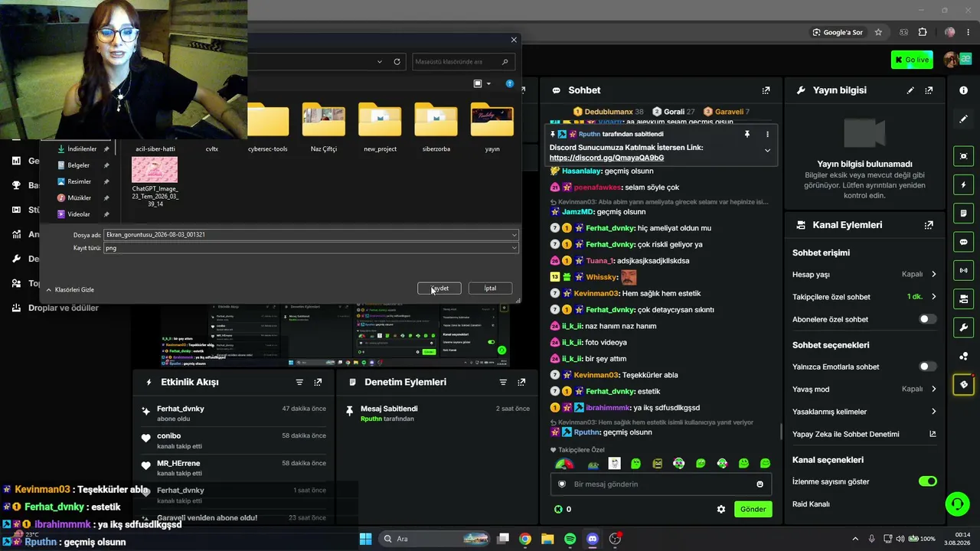Filter the Etkinlik Akışı panel
980x551 pixels.
pyautogui.click(x=299, y=382)
